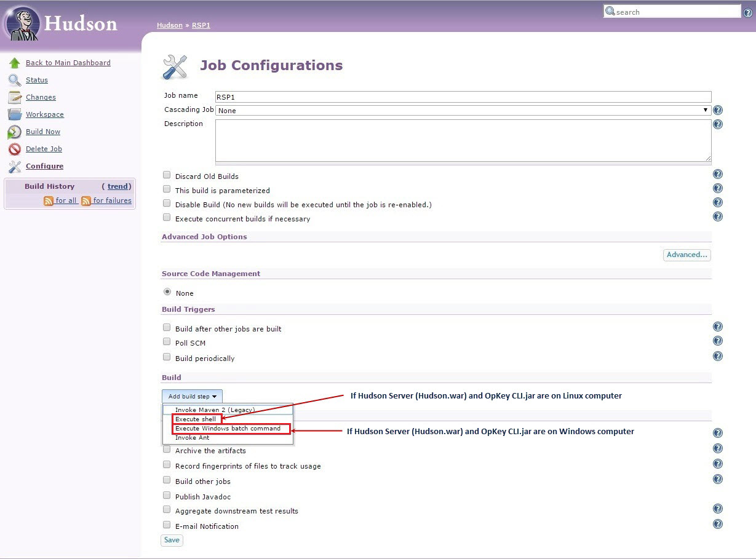
Task: Open help for Archive the artifacts
Action: tap(718, 449)
